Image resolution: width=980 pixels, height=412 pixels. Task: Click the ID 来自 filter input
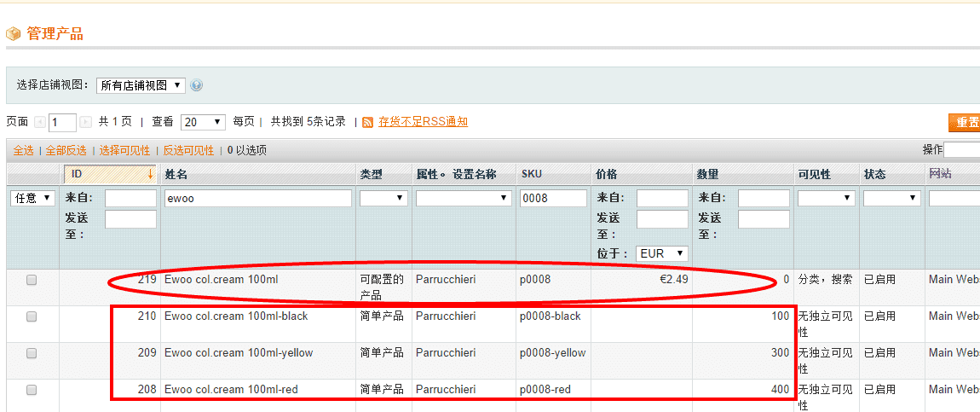coord(130,198)
